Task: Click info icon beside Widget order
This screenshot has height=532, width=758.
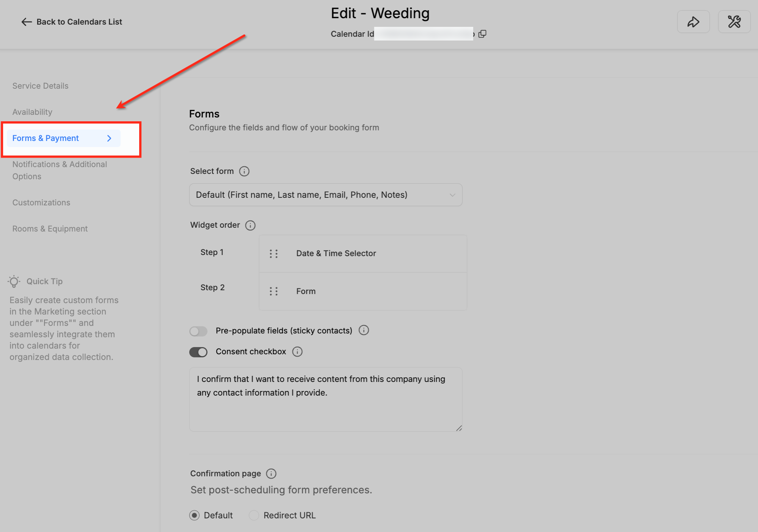Action: [x=250, y=225]
